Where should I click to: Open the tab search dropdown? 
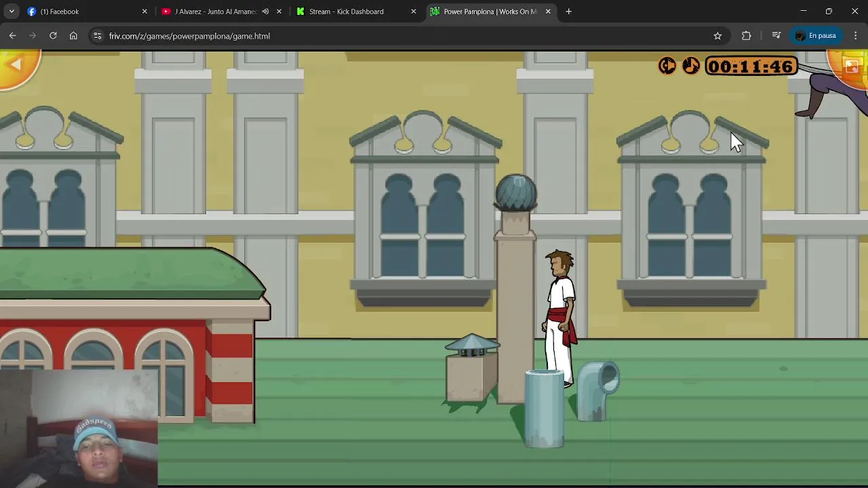point(11,12)
